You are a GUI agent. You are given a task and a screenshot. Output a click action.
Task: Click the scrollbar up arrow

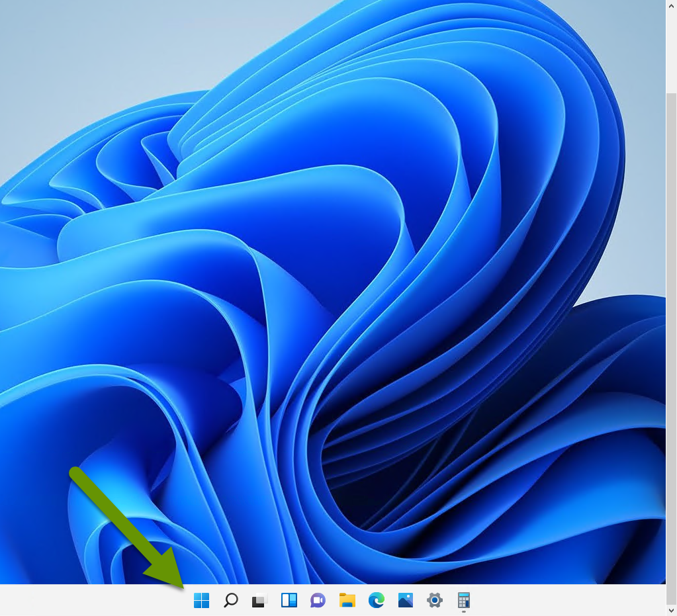click(672, 5)
